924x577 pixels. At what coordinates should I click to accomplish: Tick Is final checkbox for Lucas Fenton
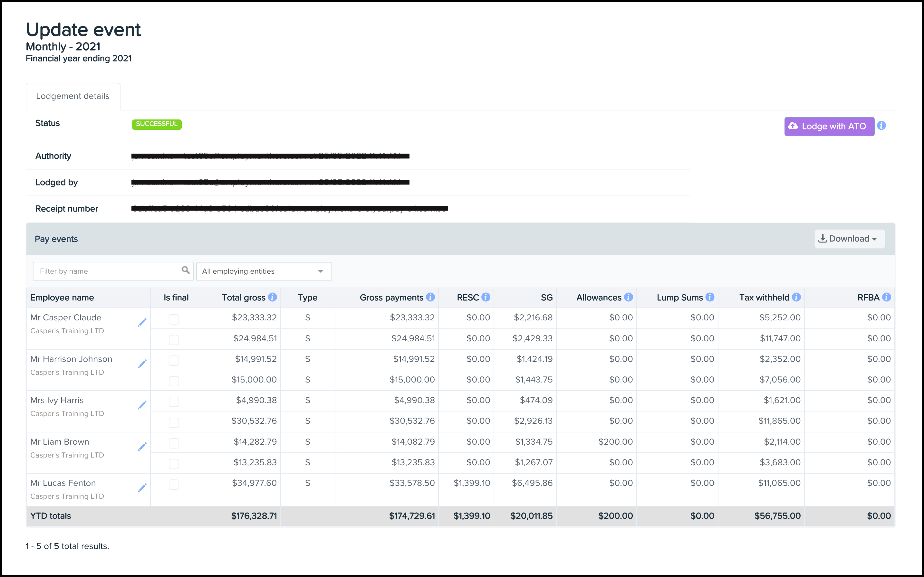[x=174, y=484]
